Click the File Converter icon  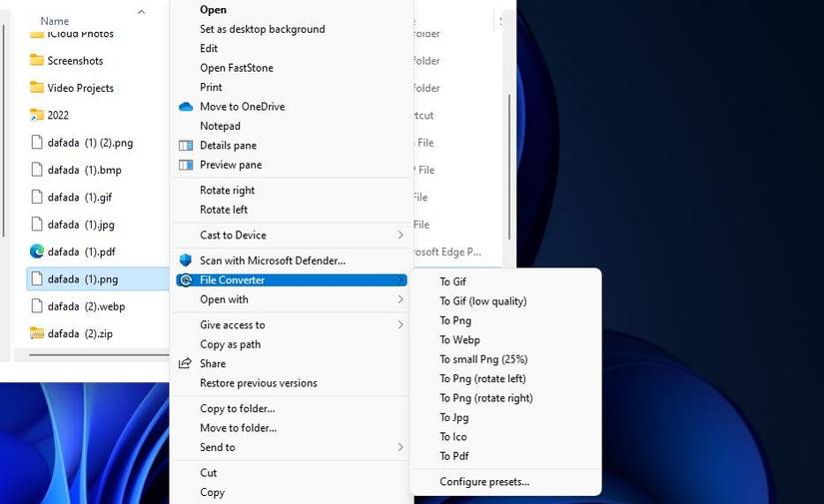[x=186, y=280]
